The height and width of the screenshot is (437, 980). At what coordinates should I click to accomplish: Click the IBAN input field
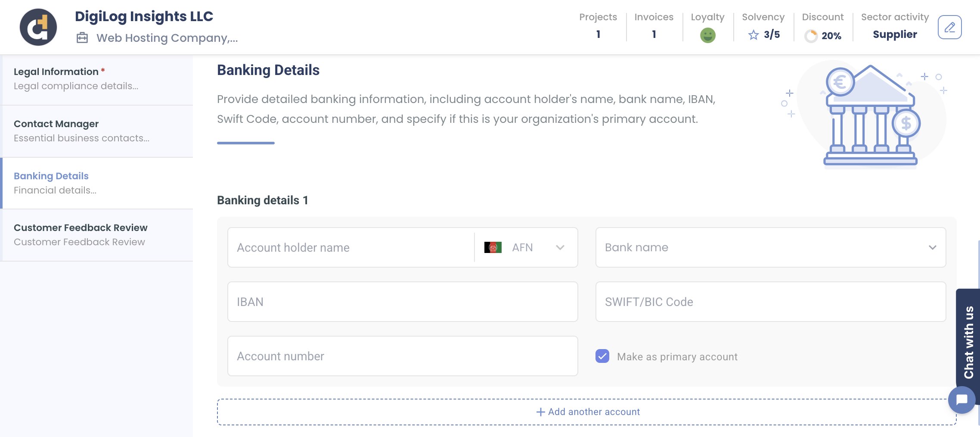coord(403,302)
